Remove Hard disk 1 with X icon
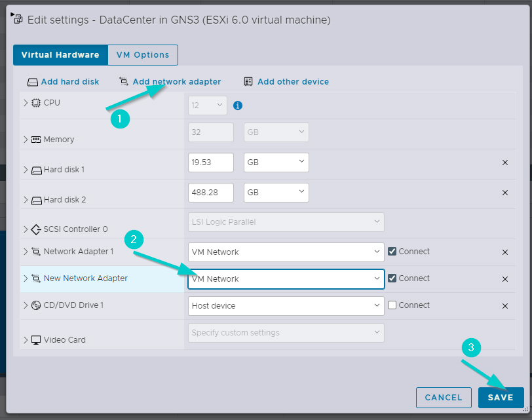 click(504, 162)
